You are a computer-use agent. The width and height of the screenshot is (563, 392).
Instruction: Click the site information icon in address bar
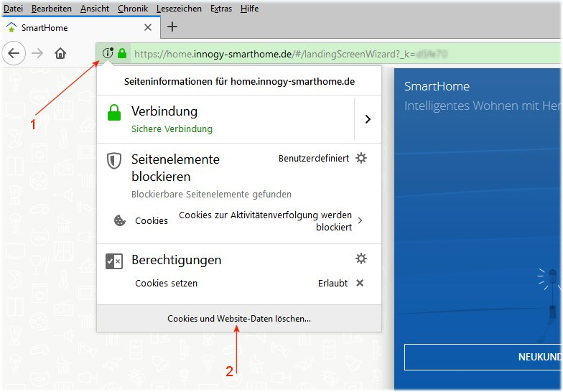click(x=108, y=53)
